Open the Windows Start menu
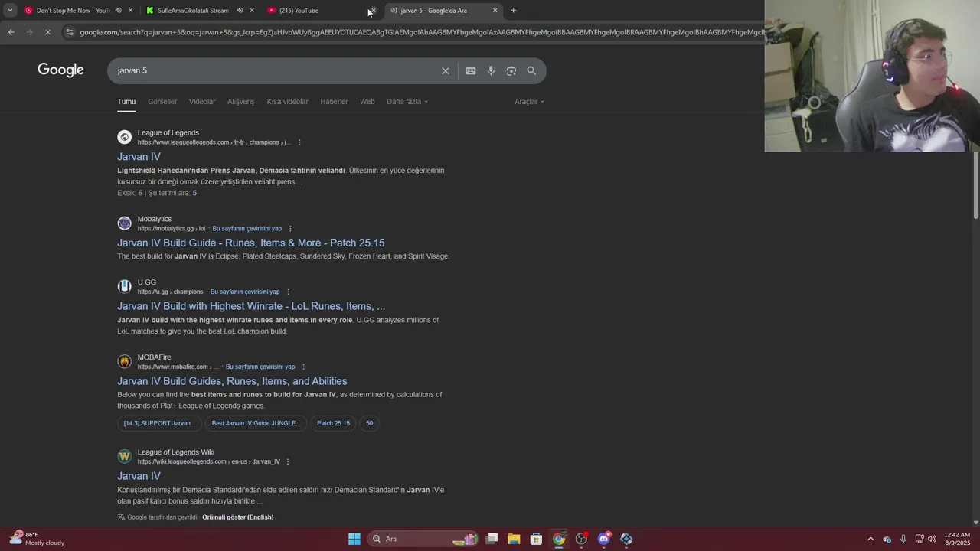 [354, 539]
